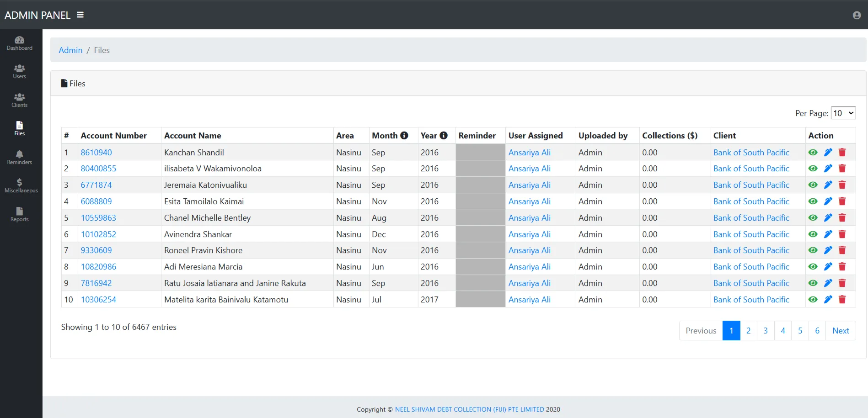
Task: Delete file for Chanel Michelle Bentley
Action: [x=842, y=218]
